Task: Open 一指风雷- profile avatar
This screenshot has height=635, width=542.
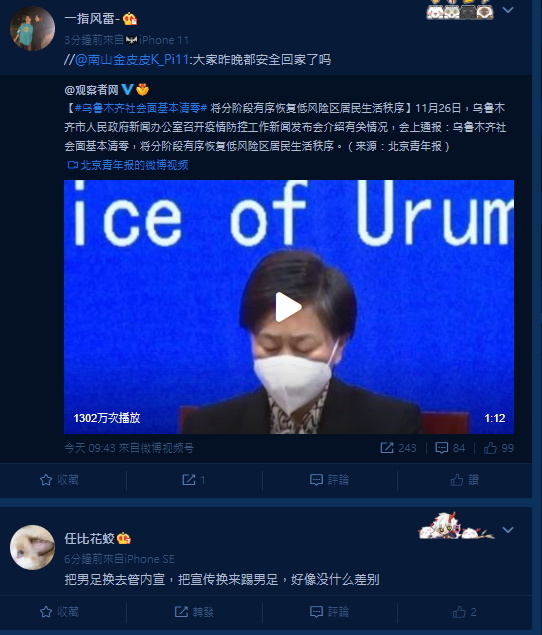Action: click(32, 28)
